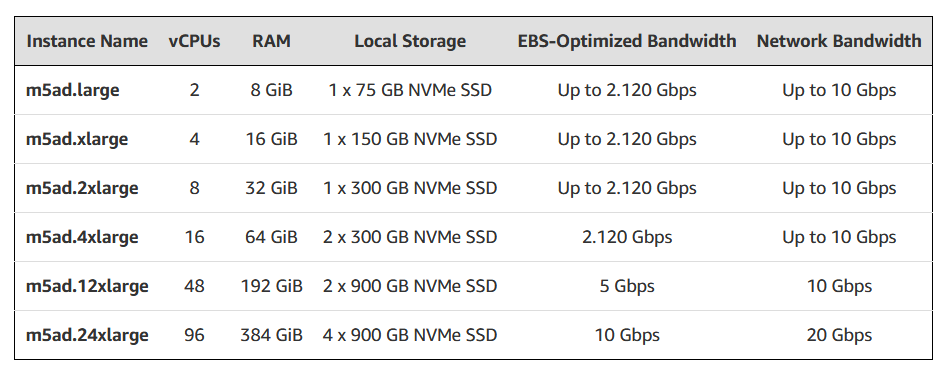
Task: Click the RAM column header
Action: tap(271, 41)
